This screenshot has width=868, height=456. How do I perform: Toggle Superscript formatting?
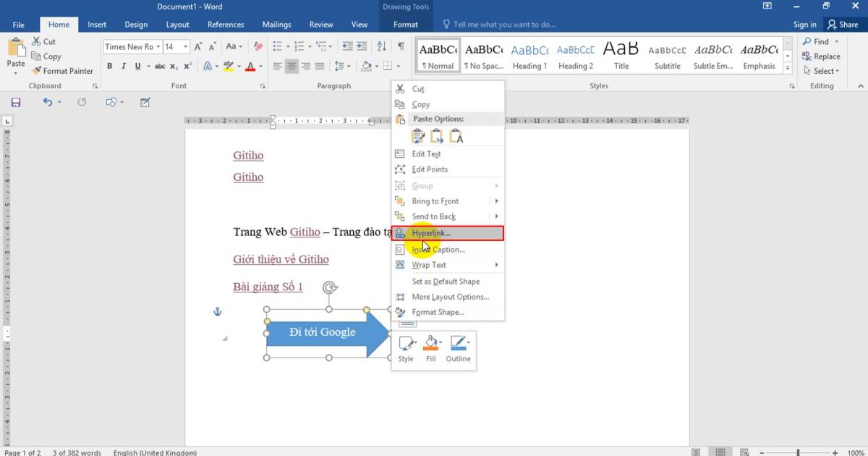coord(187,66)
